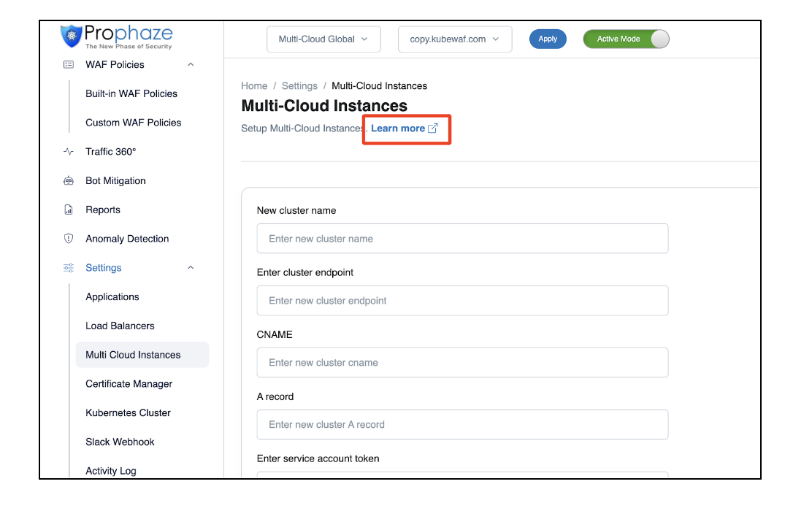Collapse the WAF Policies section chevron
Viewport: 812px width, 530px height.
click(191, 64)
